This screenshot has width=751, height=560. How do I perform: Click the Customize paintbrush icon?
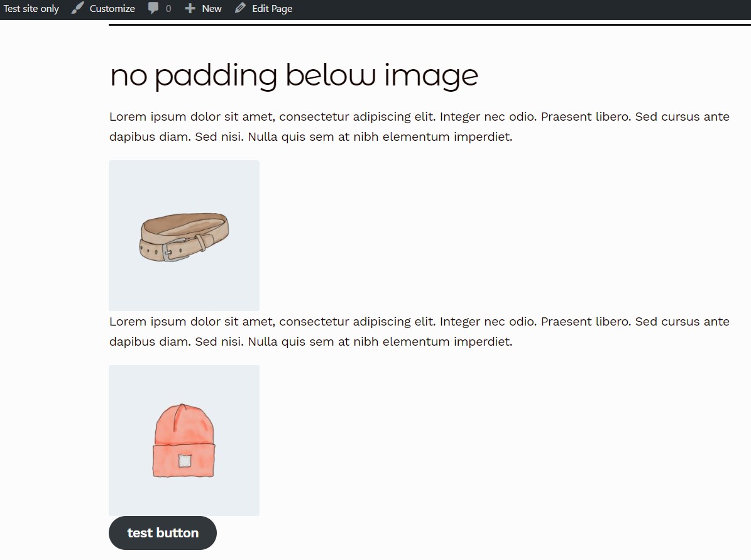pyautogui.click(x=77, y=8)
